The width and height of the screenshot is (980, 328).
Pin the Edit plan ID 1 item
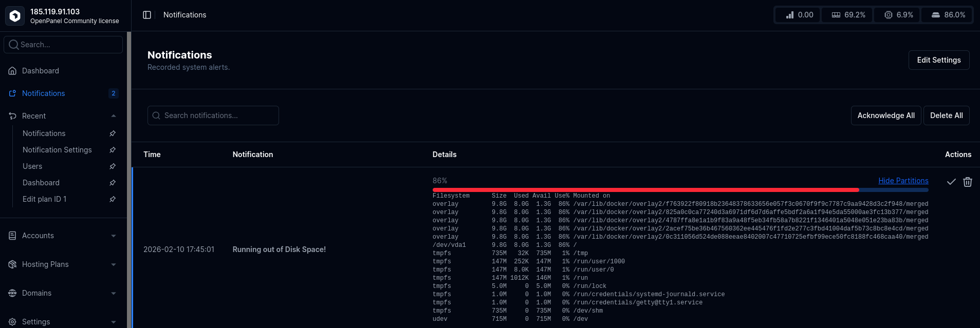(113, 199)
